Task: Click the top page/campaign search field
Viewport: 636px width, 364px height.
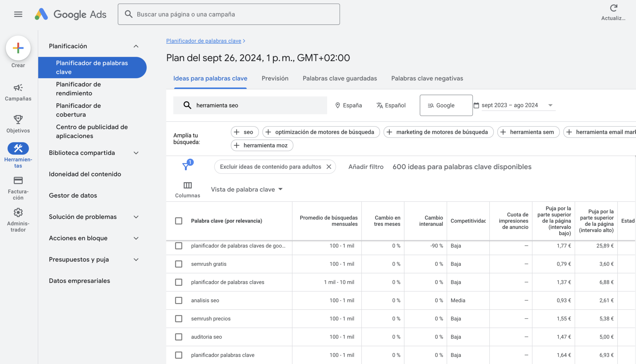Action: (x=229, y=14)
